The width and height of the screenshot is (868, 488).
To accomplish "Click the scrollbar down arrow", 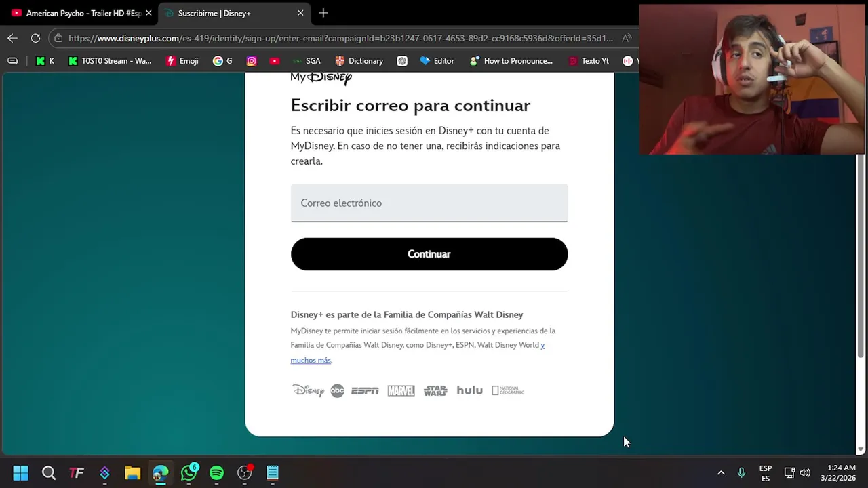I will click(861, 449).
